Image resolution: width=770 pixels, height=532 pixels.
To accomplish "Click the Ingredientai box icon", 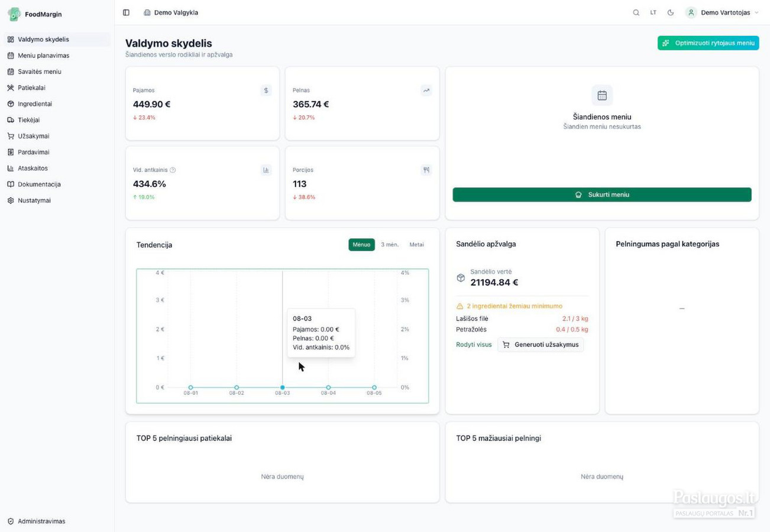I will point(11,103).
